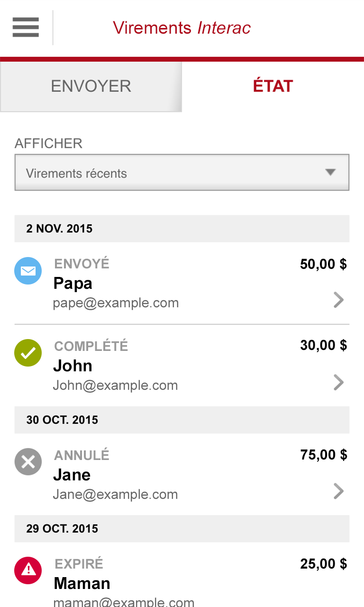364x607 pixels.
Task: Click the grey X cancelled icon
Action: pyautogui.click(x=28, y=461)
